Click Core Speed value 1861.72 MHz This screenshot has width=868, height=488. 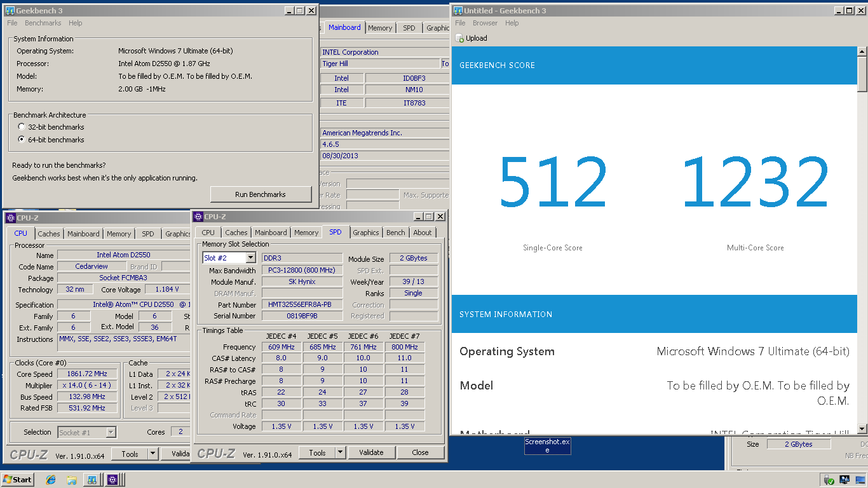tap(87, 374)
